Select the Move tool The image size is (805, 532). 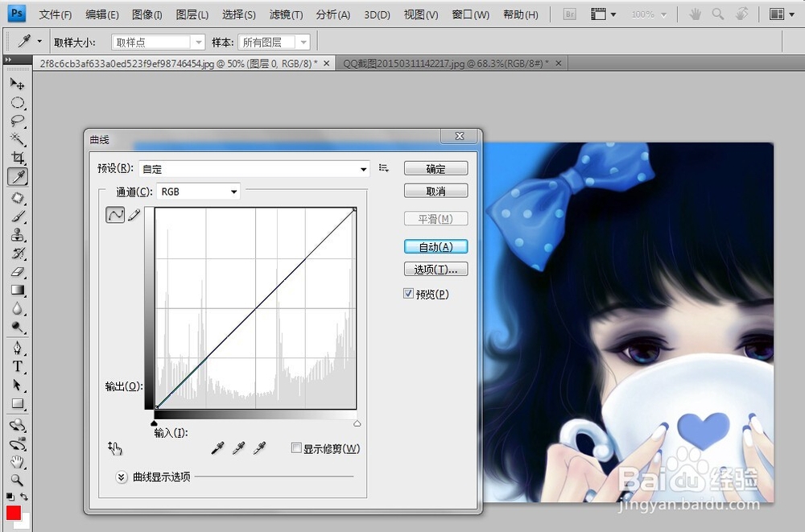(x=18, y=84)
